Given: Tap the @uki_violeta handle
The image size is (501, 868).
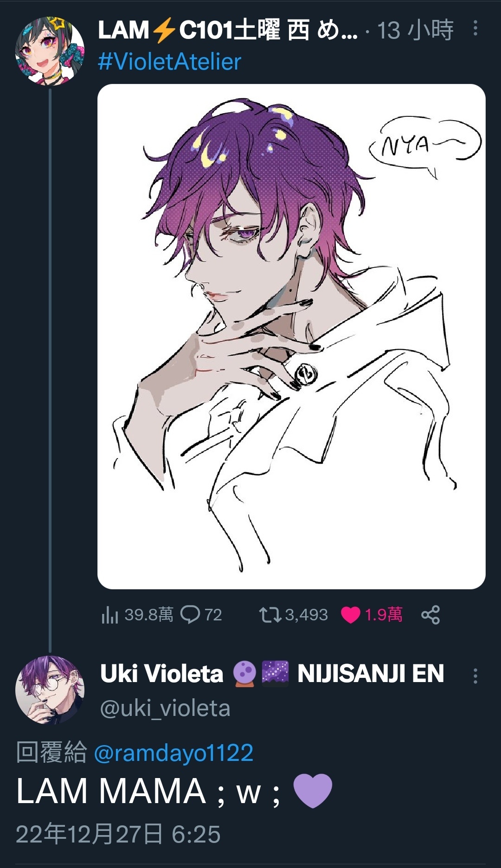Looking at the screenshot, I should [x=165, y=708].
